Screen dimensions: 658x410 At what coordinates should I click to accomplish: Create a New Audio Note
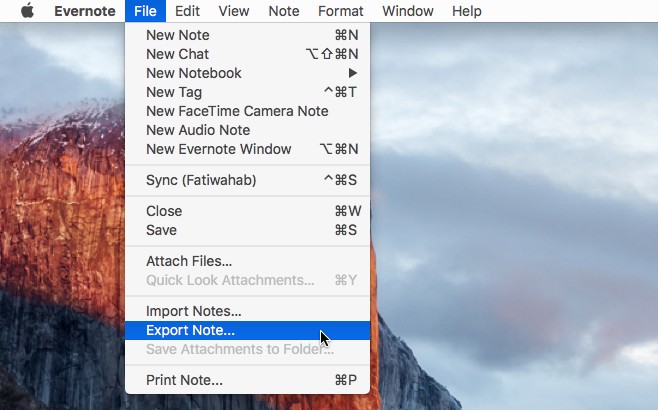coord(248,130)
